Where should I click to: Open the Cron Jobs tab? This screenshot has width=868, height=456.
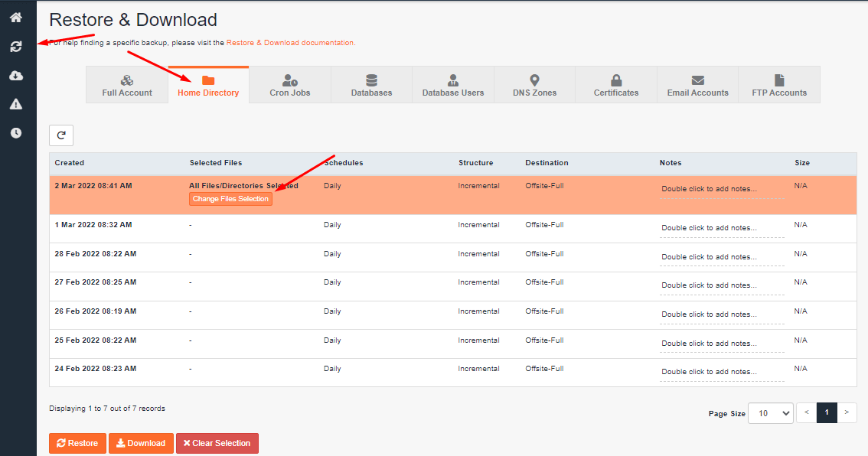[290, 85]
